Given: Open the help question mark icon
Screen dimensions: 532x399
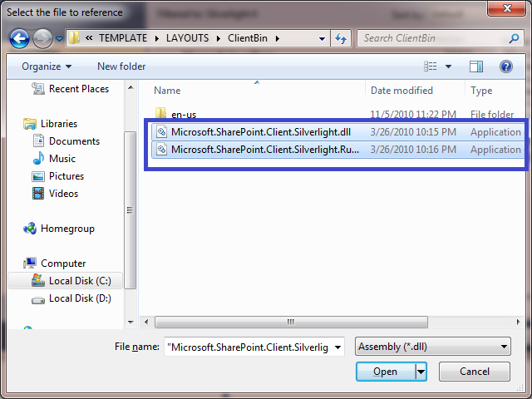Looking at the screenshot, I should click(505, 66).
